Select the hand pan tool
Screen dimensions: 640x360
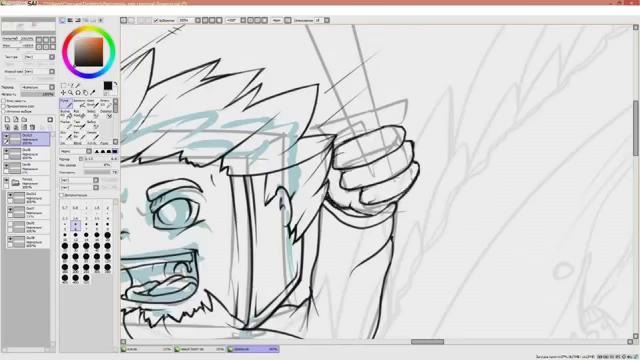tap(85, 93)
